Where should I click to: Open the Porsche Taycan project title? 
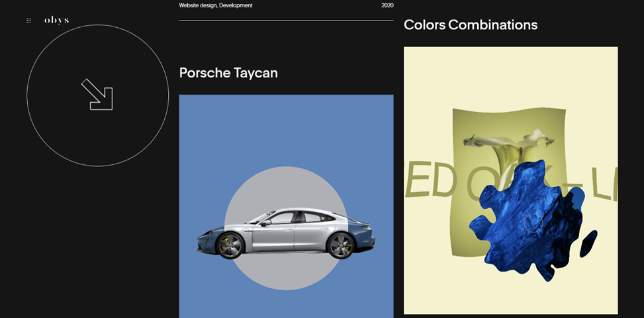click(228, 73)
